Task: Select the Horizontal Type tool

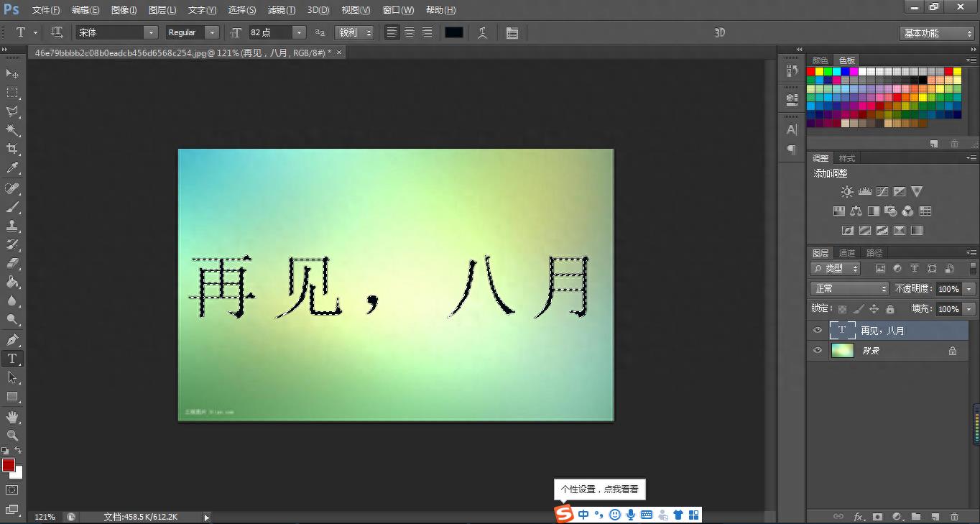Action: [x=12, y=359]
